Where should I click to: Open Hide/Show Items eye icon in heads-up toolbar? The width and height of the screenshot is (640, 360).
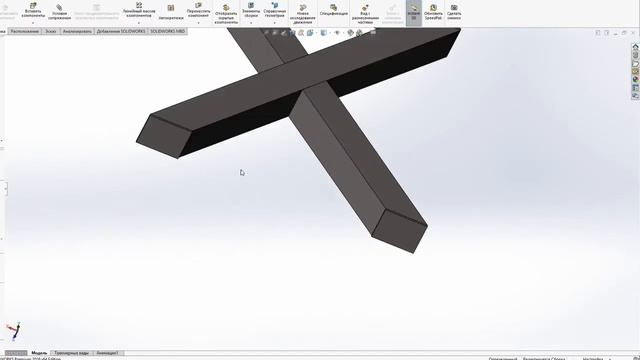click(337, 33)
